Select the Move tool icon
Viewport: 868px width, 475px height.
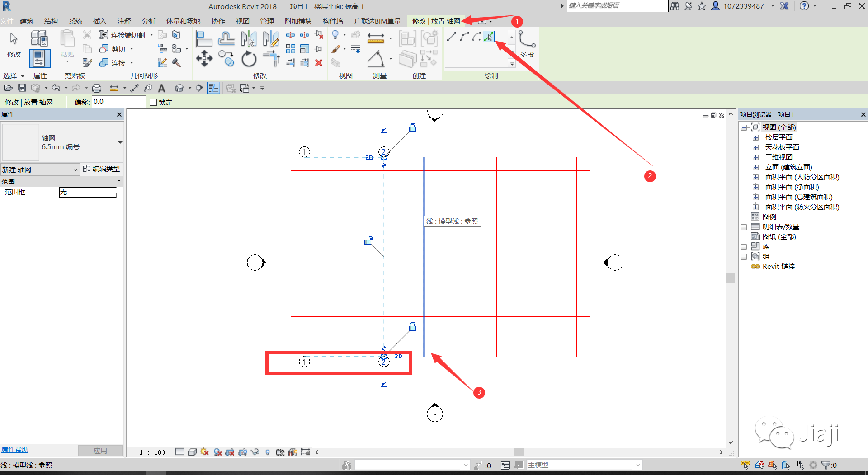click(x=204, y=59)
